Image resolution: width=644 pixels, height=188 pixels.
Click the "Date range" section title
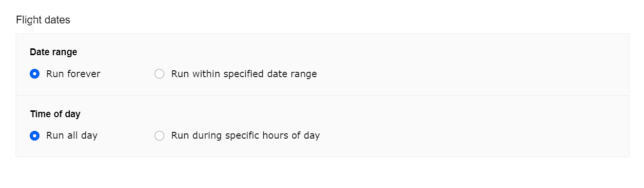[x=54, y=52]
